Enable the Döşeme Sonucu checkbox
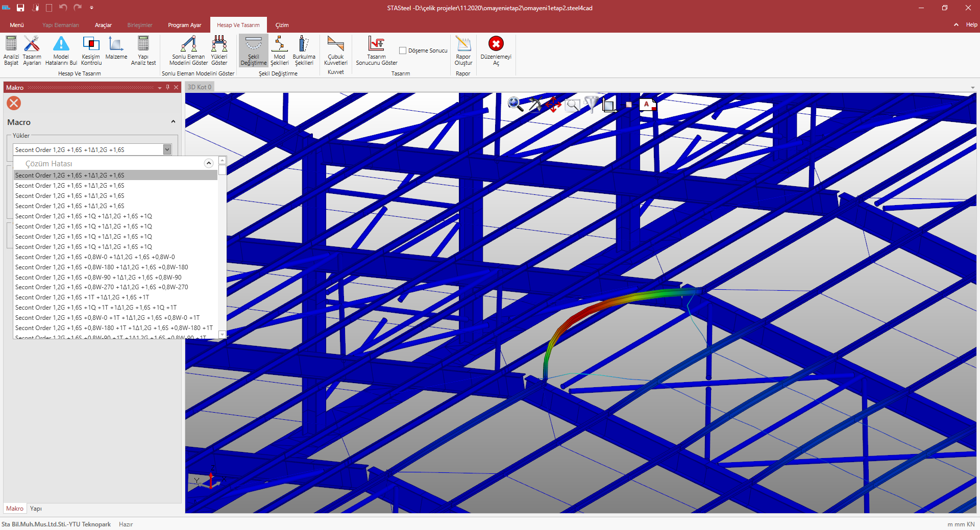 click(403, 51)
